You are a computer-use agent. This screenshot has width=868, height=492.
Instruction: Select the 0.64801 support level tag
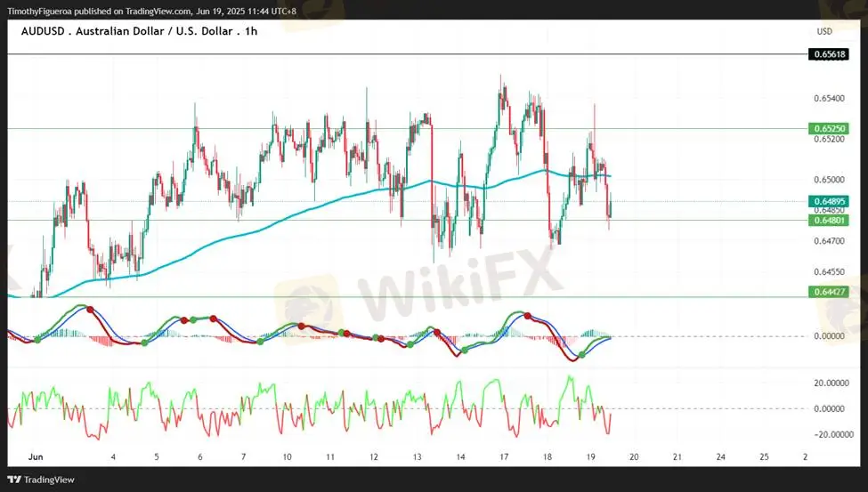(827, 220)
